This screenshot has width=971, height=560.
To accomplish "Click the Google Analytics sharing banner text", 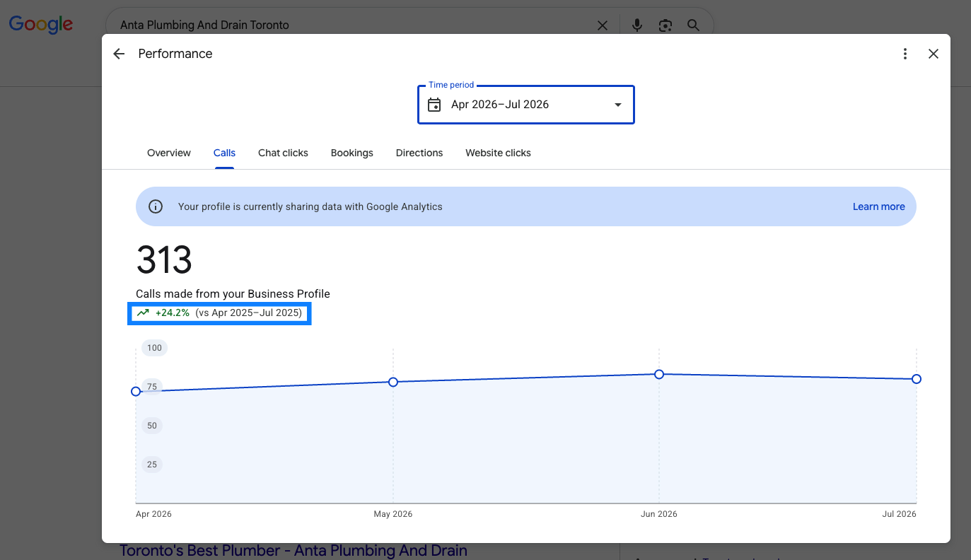I will point(310,206).
